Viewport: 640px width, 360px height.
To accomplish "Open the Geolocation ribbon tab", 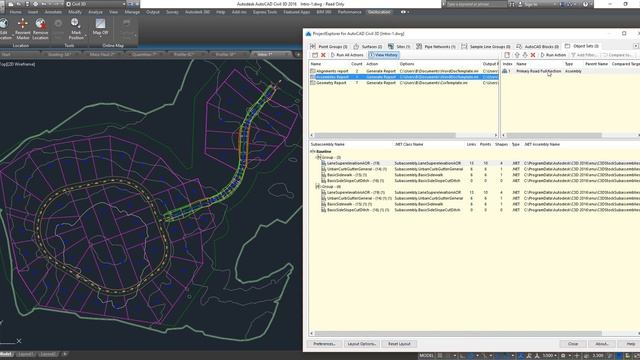I will point(379,12).
